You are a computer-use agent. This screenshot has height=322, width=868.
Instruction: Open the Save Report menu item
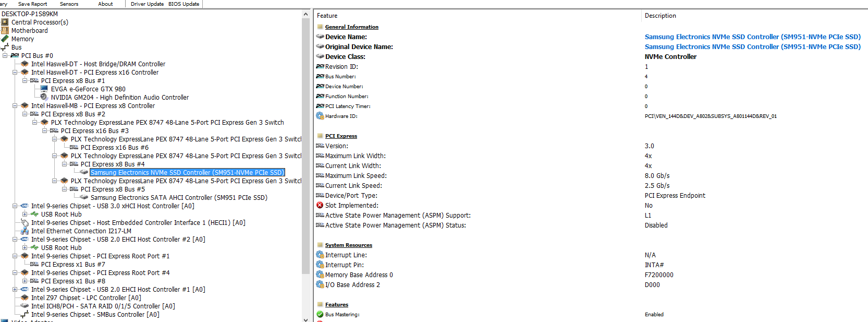[x=32, y=4]
